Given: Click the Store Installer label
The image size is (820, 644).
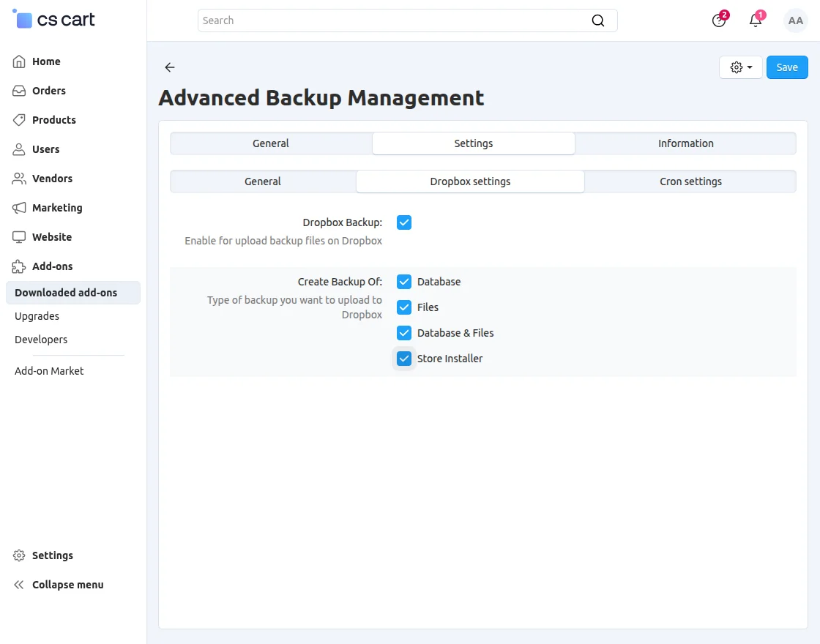Looking at the screenshot, I should [450, 359].
